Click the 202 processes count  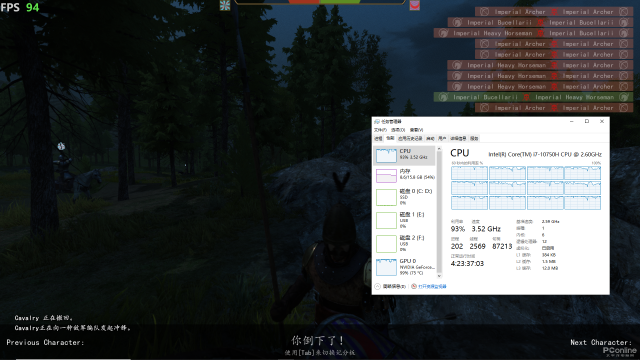click(x=457, y=246)
